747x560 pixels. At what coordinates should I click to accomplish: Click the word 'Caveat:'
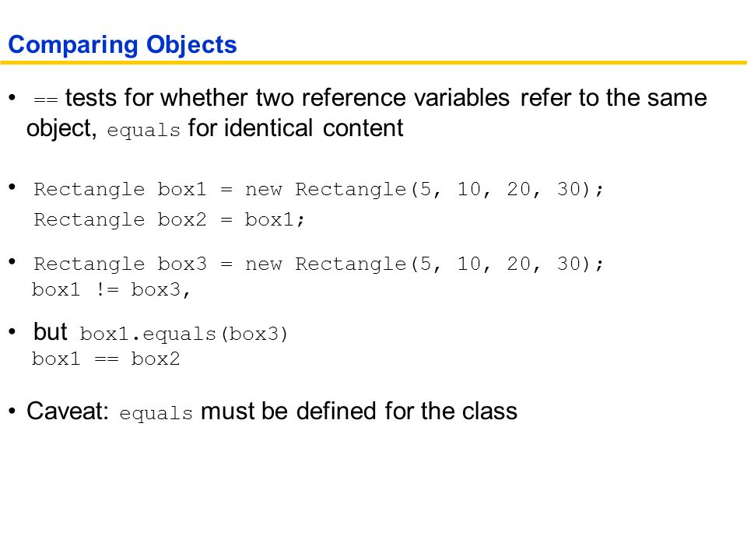click(x=68, y=411)
